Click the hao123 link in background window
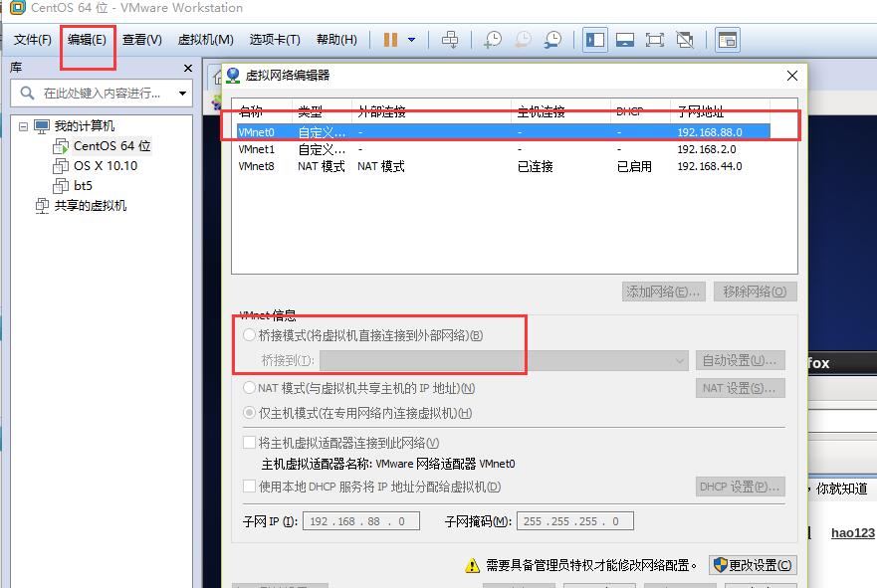Screen dimensions: 877x588 tap(852, 532)
